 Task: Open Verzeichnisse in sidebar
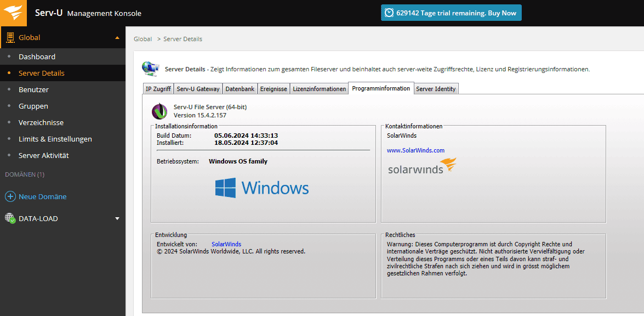(62, 122)
